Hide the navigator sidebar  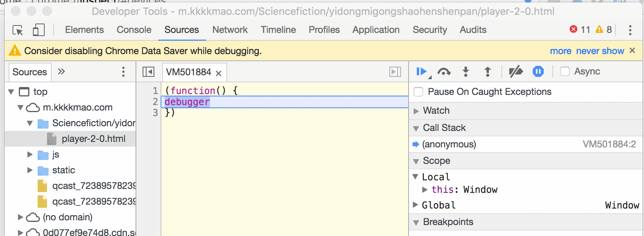(x=148, y=72)
